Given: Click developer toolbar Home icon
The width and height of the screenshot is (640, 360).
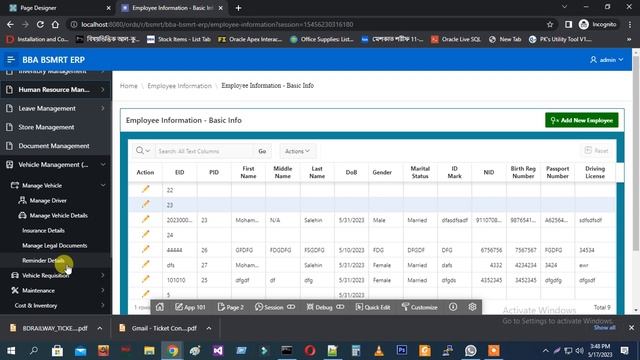Looking at the screenshot, I should tap(160, 307).
